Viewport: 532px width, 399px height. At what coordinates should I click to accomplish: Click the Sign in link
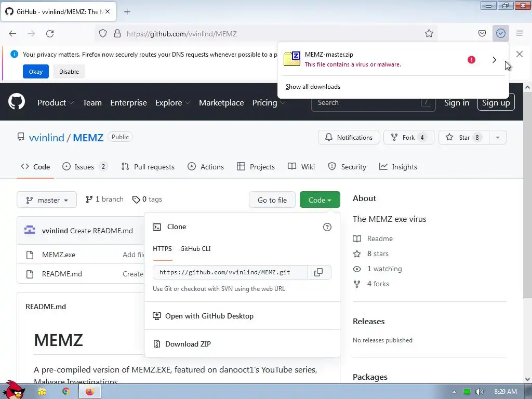pos(457,102)
